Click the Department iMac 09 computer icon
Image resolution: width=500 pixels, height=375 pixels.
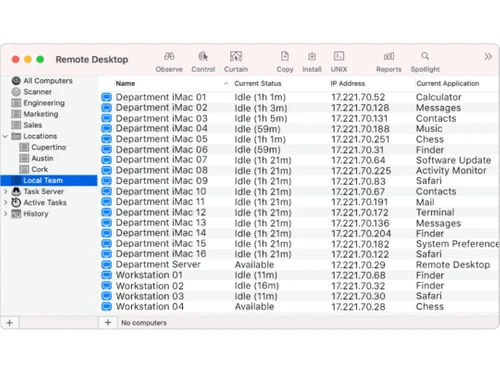[x=106, y=181]
